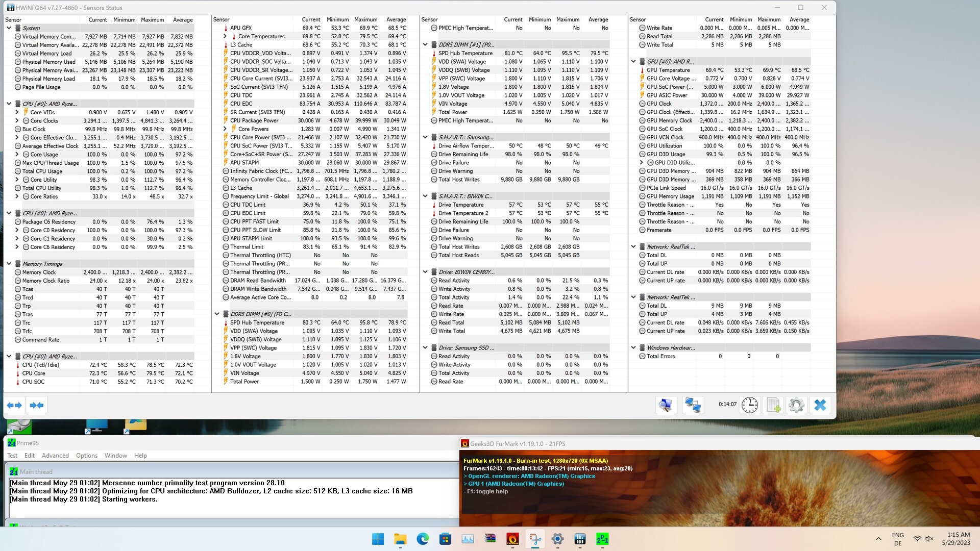
Task: Expand GPU D3D Utilization row
Action: 642,163
